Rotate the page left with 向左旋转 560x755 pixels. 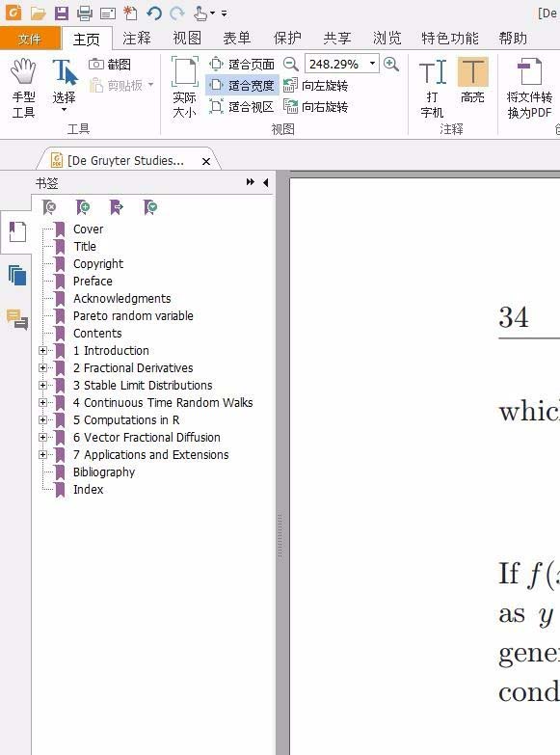coord(315,85)
